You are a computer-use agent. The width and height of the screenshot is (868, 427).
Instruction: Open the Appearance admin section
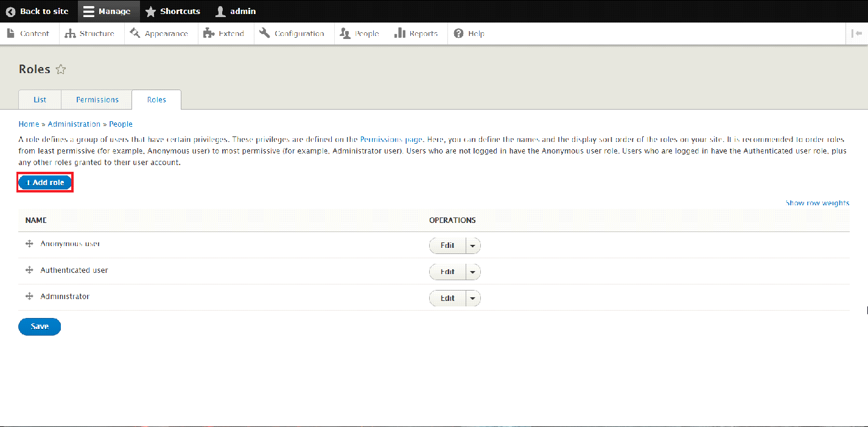click(159, 34)
